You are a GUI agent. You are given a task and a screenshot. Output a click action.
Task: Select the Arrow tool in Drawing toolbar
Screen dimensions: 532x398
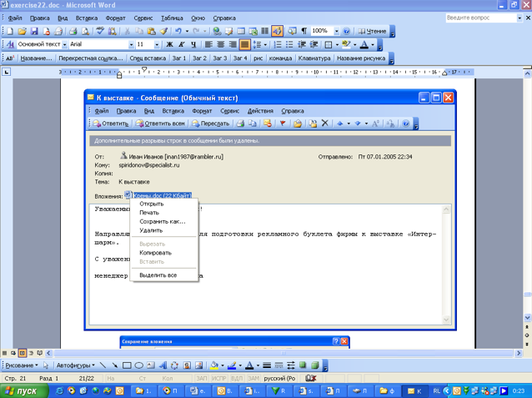click(115, 365)
